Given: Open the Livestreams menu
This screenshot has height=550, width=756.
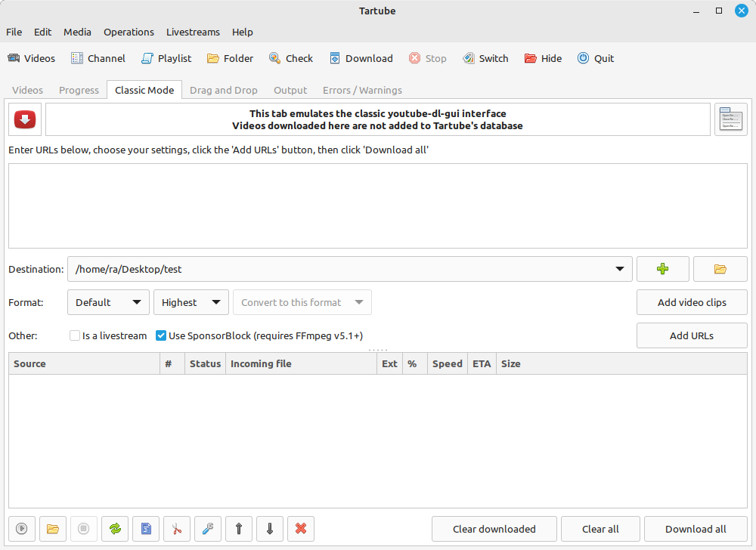Looking at the screenshot, I should (193, 32).
